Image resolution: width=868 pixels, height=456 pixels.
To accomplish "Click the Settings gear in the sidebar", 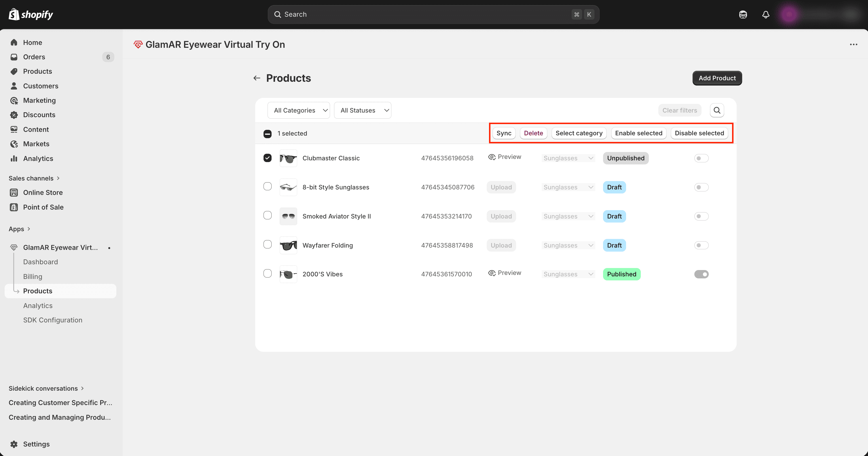I will 14,444.
